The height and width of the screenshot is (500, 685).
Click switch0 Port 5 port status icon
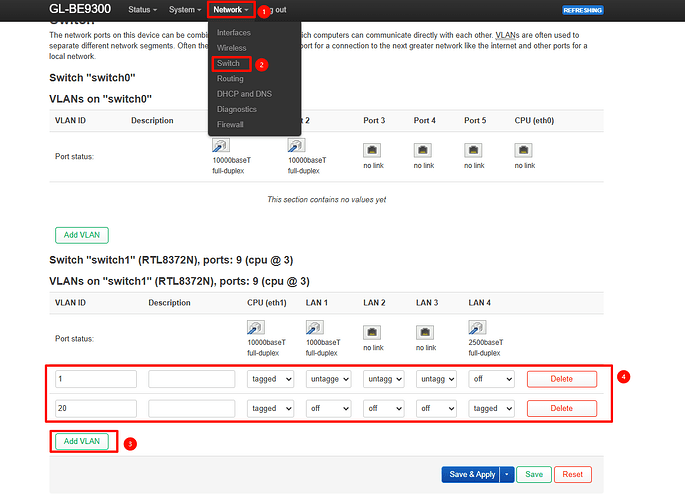pos(474,150)
